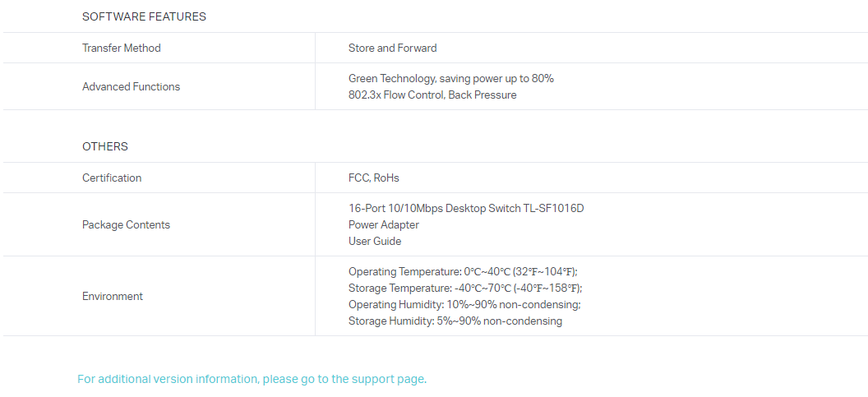This screenshot has width=868, height=397.
Task: Click the Storage Humidity specification line
Action: [455, 321]
